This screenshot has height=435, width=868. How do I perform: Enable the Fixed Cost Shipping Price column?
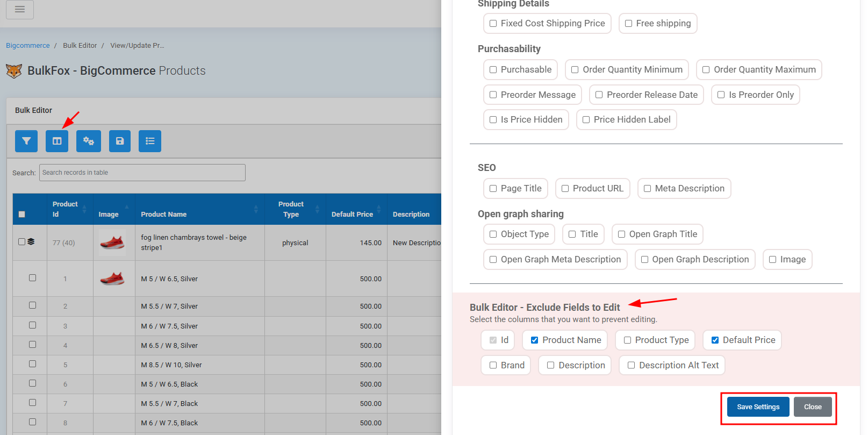coord(493,24)
